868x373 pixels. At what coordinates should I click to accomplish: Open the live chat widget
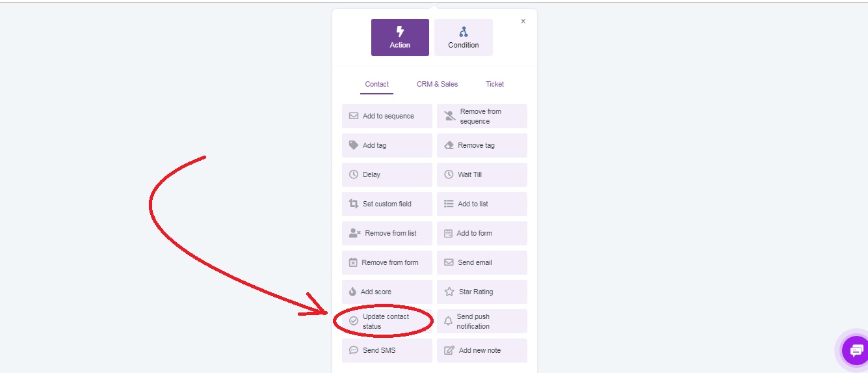click(855, 351)
